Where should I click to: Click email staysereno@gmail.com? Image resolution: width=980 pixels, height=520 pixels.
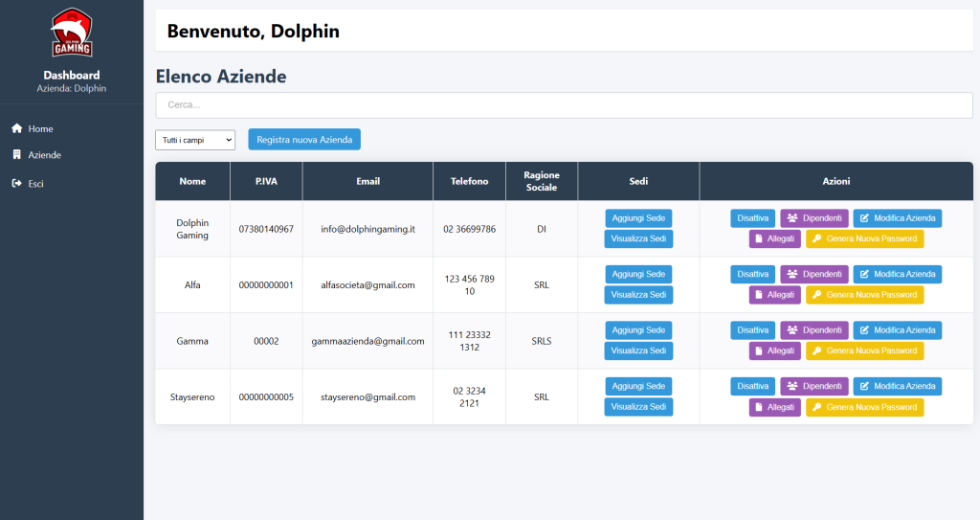(368, 396)
